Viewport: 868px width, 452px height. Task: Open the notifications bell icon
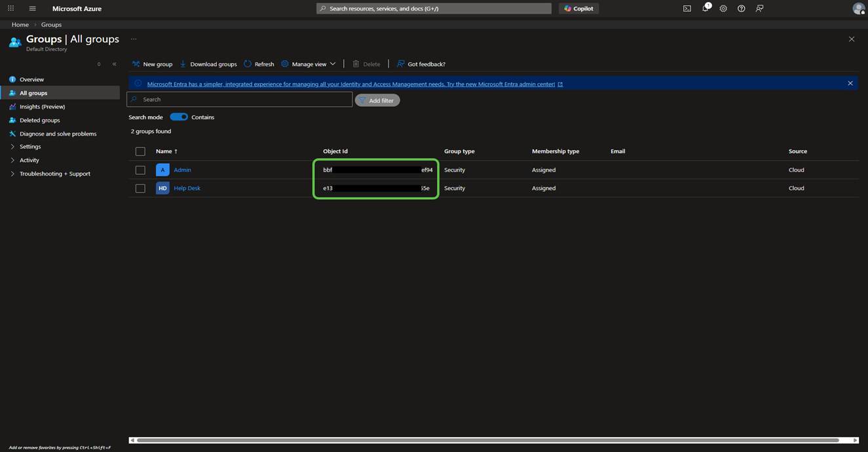[706, 9]
